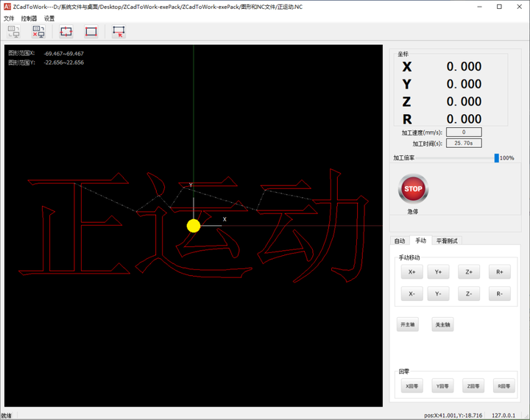530x420 pixels.
Task: Home the R axis with R回零
Action: coord(504,386)
